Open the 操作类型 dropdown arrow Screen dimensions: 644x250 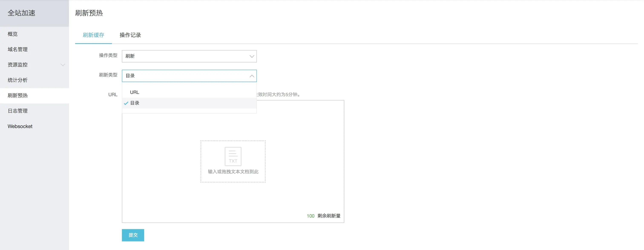point(252,56)
